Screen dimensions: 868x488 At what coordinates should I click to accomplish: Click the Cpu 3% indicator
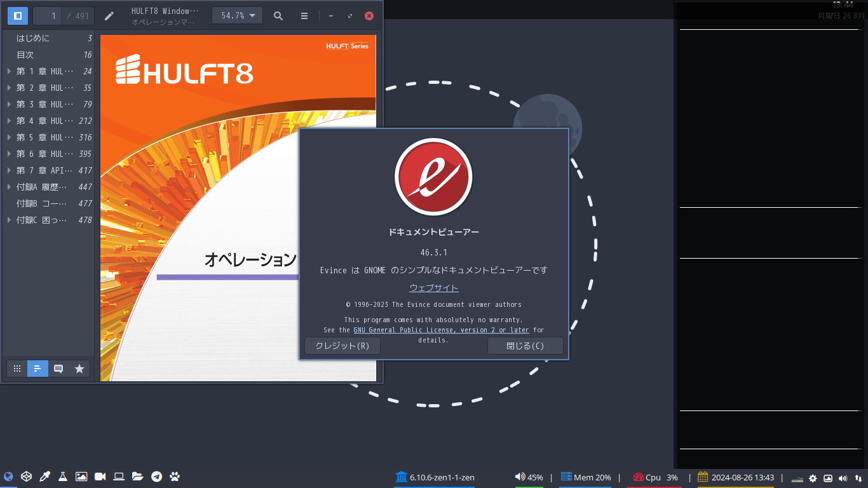[656, 477]
